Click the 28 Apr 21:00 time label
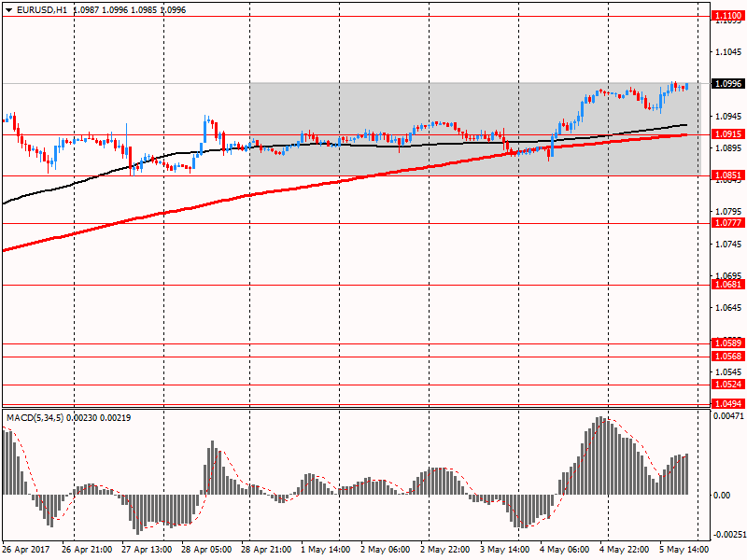Screen dimensions: 747x560 pyautogui.click(x=266, y=550)
